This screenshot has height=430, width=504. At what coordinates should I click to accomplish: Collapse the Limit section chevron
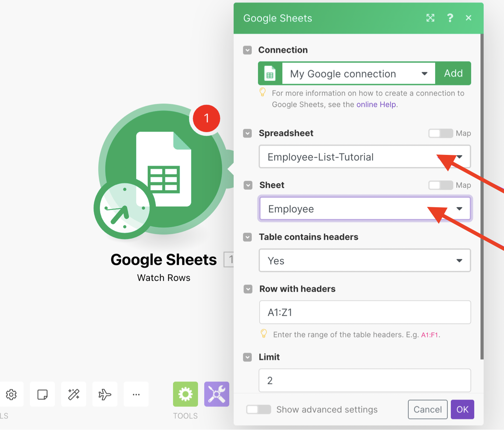248,357
